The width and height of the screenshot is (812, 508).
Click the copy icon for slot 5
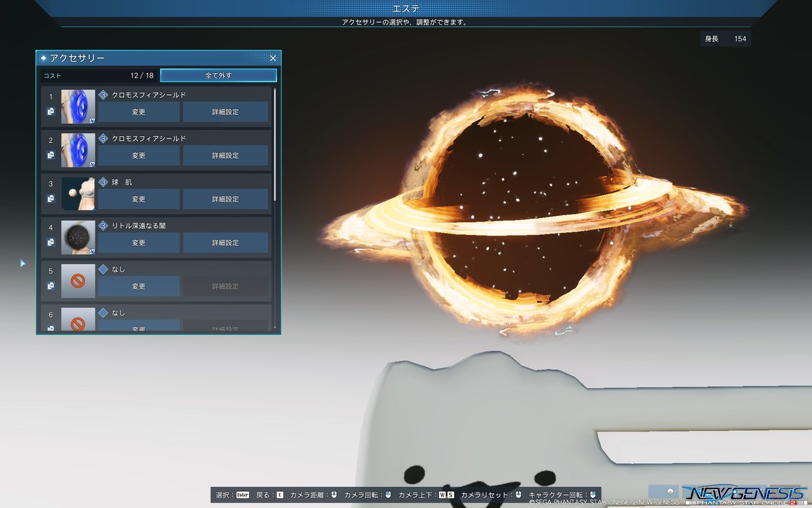pyautogui.click(x=51, y=286)
